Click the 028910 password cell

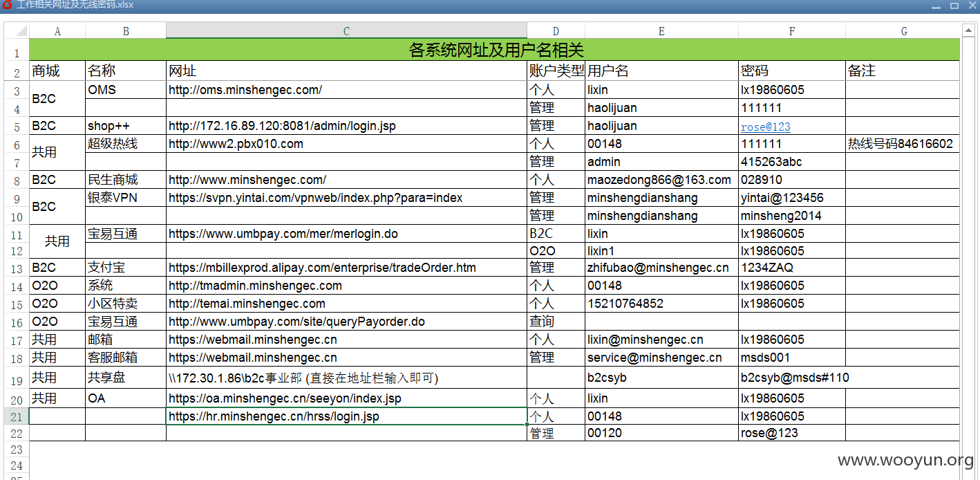point(792,180)
